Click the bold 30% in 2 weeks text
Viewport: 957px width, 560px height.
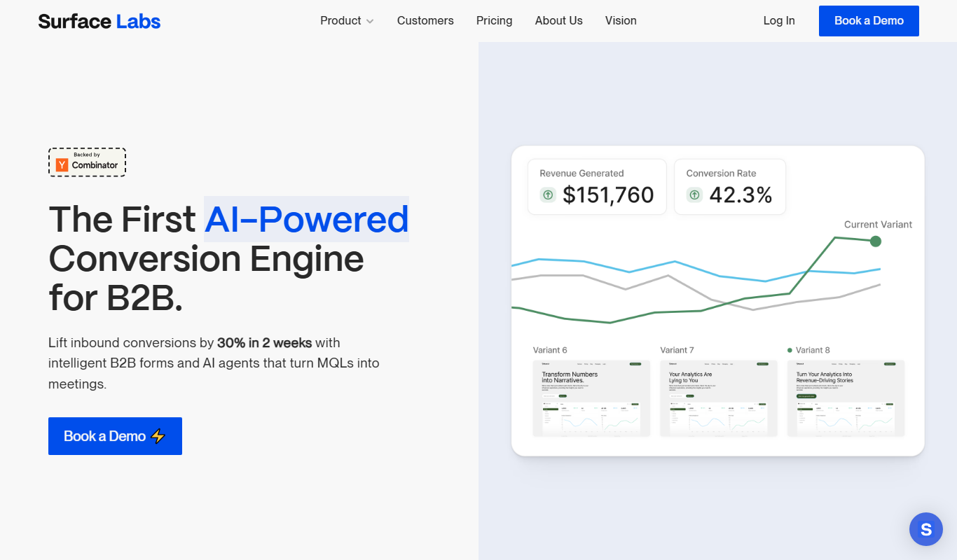[264, 343]
